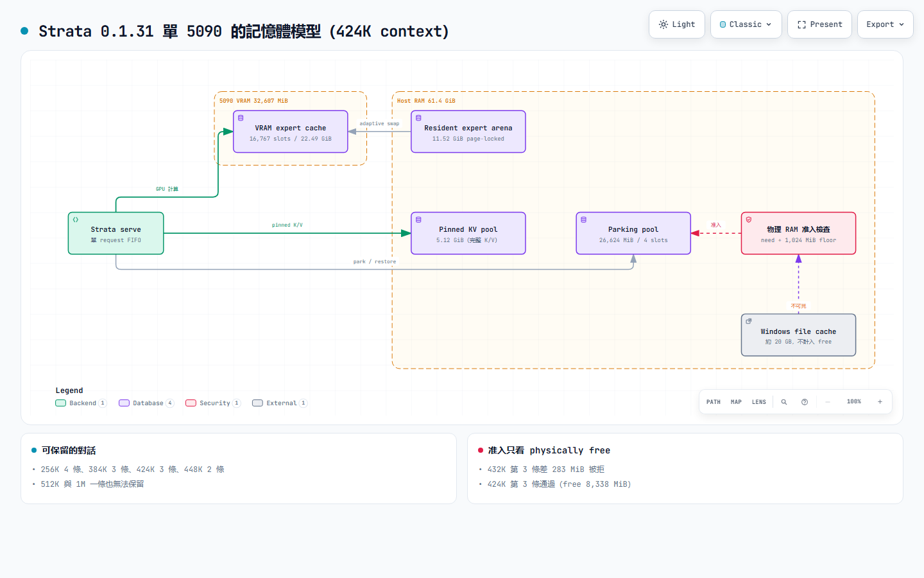Click the fullscreen icon in Present button
This screenshot has height=578, width=924.
pos(801,24)
